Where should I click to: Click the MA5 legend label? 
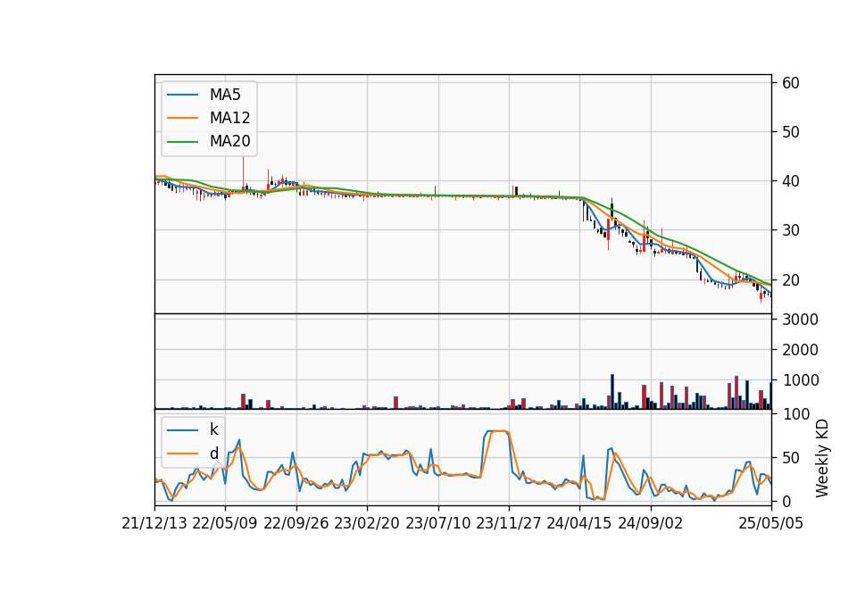tap(225, 95)
